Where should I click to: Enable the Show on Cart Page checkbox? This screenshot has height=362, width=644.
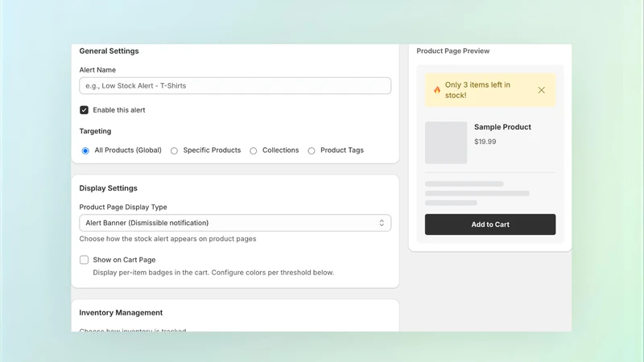tap(85, 260)
